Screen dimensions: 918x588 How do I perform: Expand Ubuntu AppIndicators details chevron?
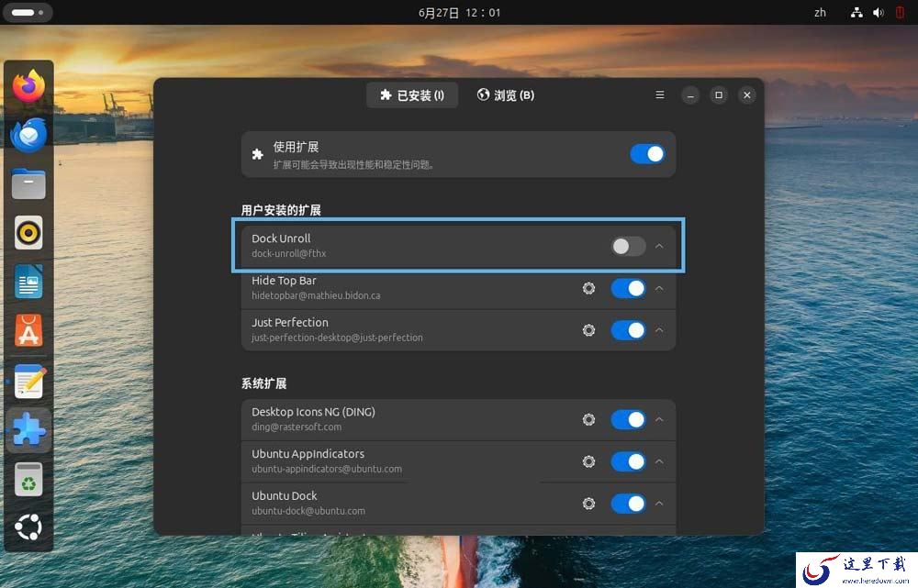click(x=659, y=461)
